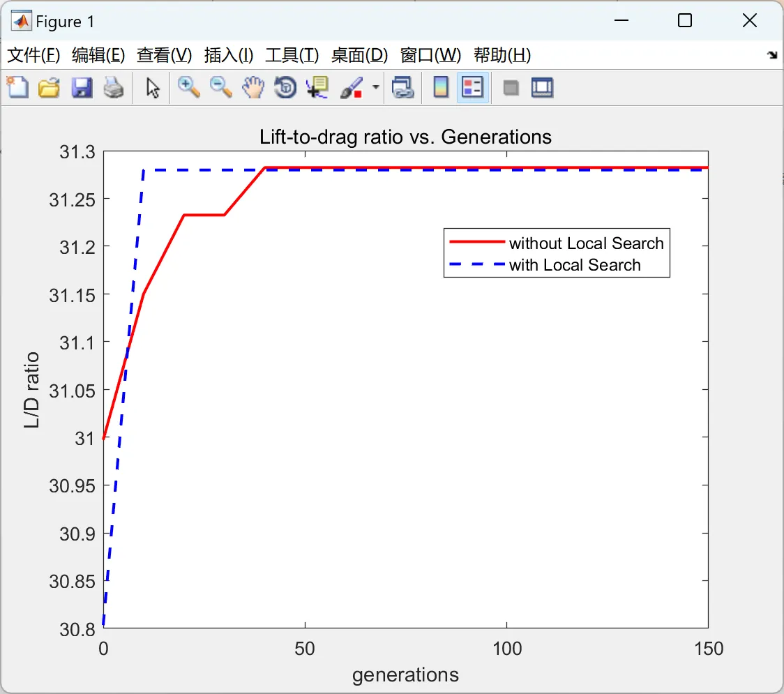Open the 帮助(H) menu
784x694 pixels.
point(502,55)
